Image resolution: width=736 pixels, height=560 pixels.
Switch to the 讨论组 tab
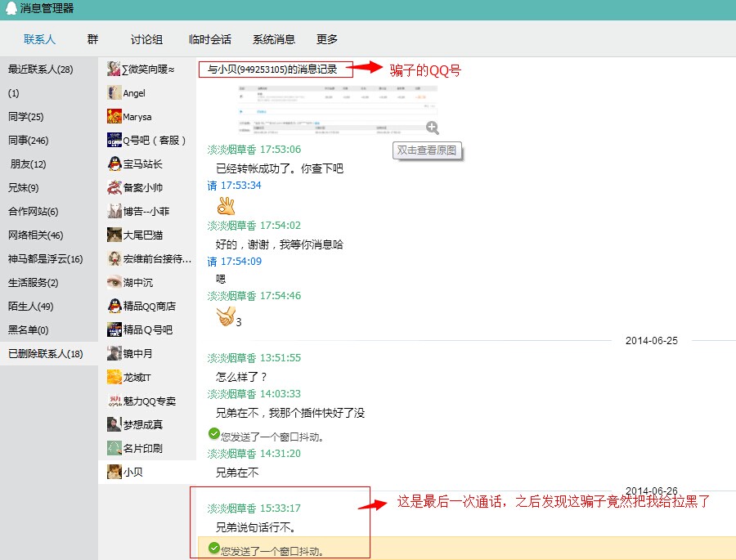146,39
